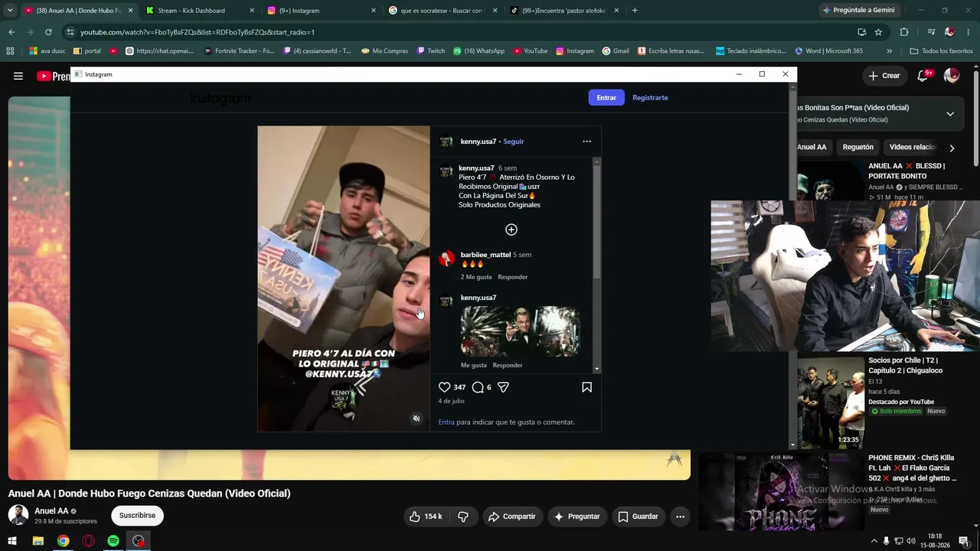This screenshot has height=551, width=980.
Task: Share the Instagram post with the paper plane icon
Action: pos(503,387)
